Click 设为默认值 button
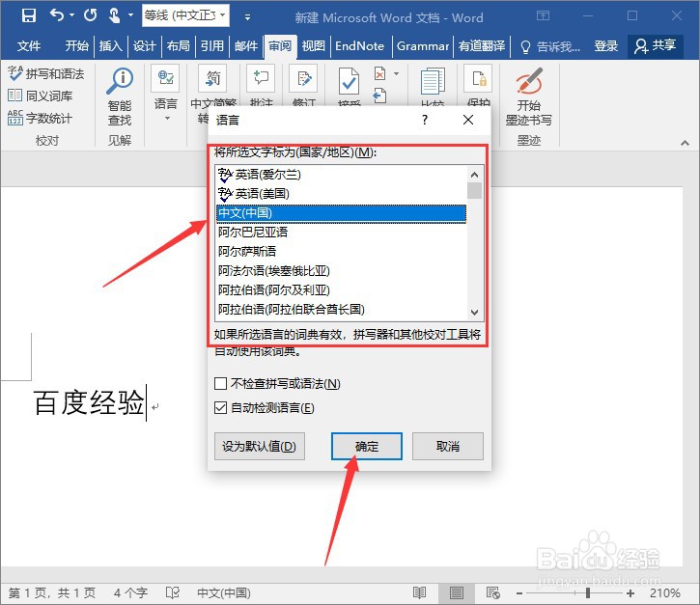Image resolution: width=700 pixels, height=605 pixels. click(260, 446)
